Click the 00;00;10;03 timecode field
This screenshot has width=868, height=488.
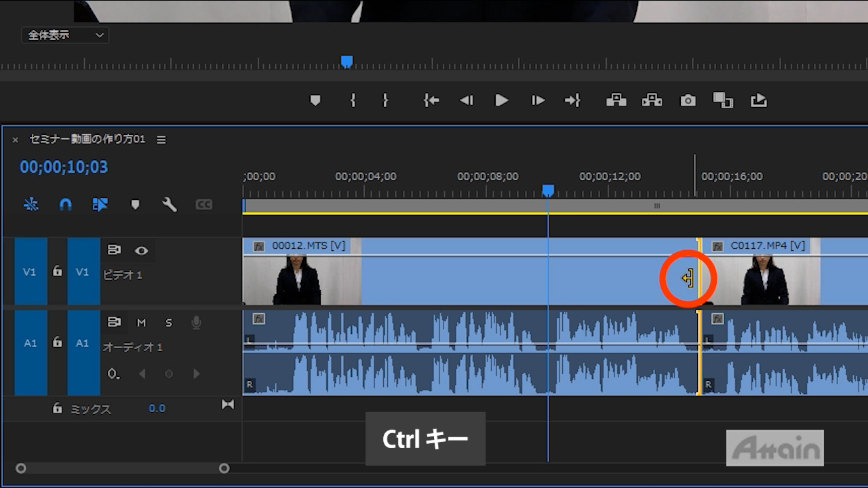point(64,167)
